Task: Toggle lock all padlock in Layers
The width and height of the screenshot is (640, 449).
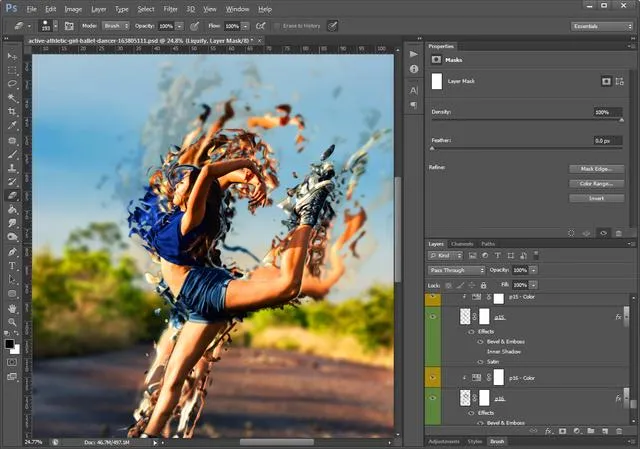Action: [483, 285]
